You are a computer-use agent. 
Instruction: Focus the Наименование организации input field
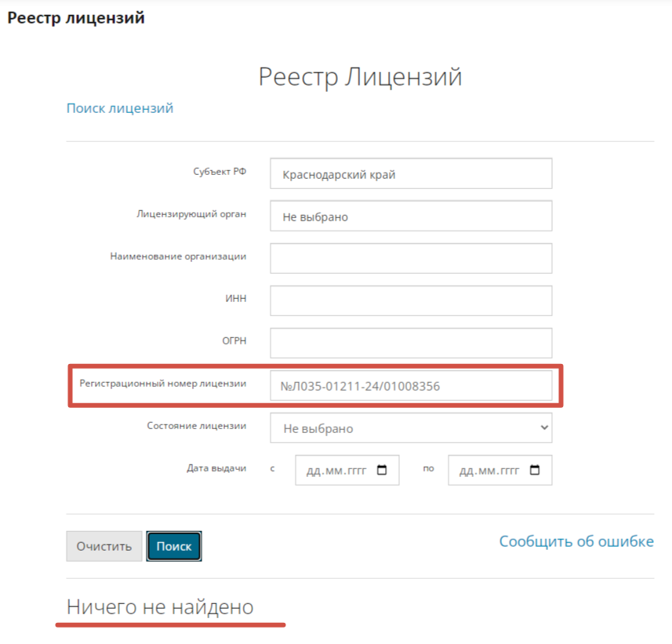[411, 258]
